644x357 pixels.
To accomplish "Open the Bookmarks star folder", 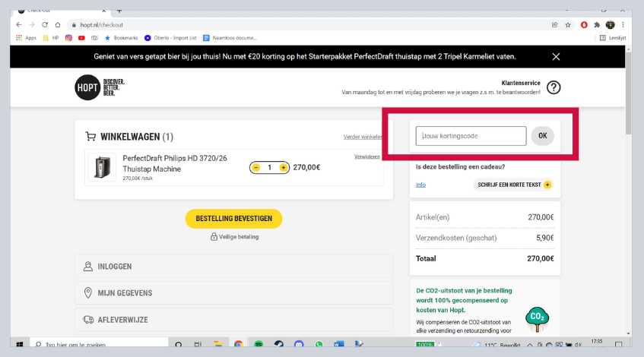I will 121,38.
